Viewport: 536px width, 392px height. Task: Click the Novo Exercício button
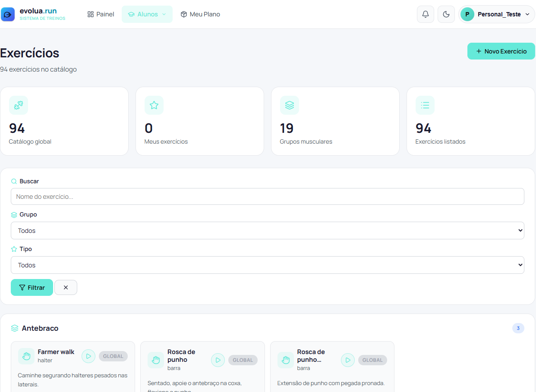point(501,51)
